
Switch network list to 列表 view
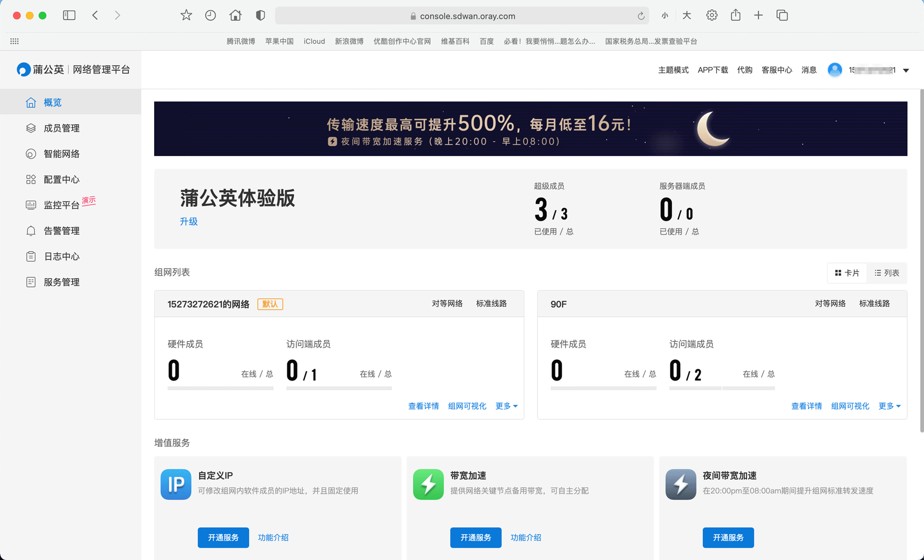click(x=887, y=273)
